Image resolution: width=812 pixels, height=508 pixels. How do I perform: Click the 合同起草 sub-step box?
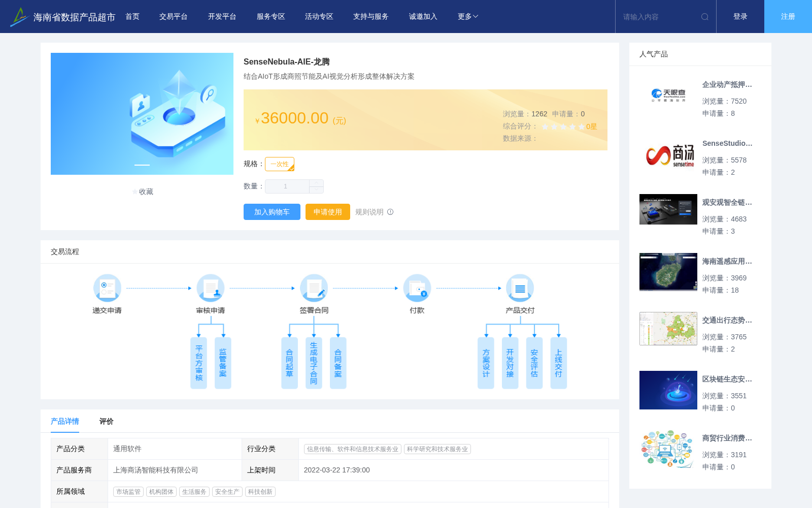point(289,363)
